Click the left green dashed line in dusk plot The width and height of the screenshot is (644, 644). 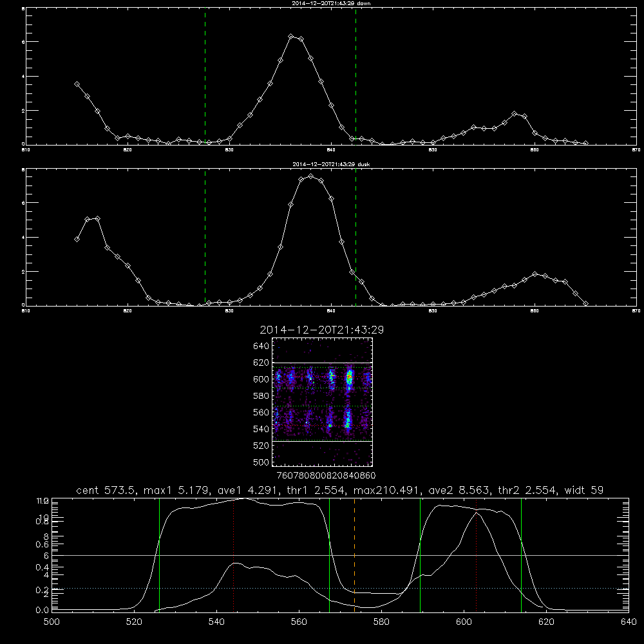coord(205,237)
